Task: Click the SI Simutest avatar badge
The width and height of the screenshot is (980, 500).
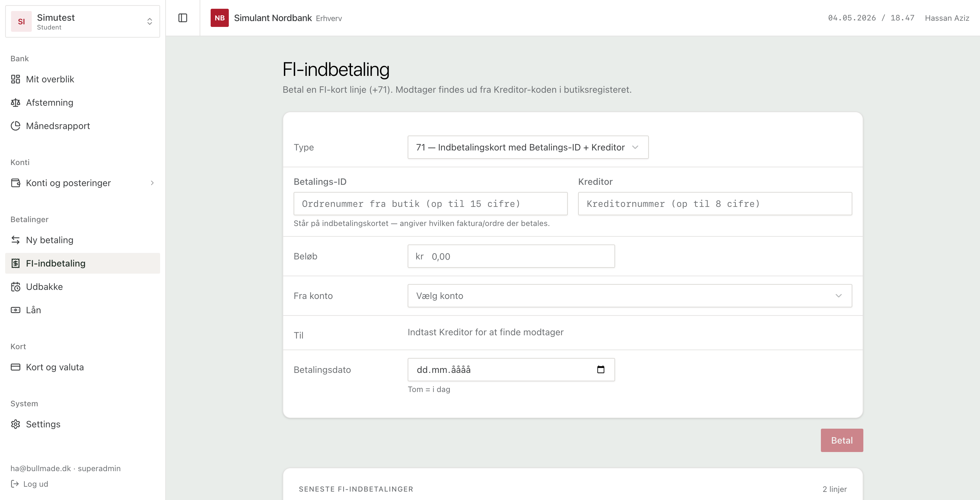Action: point(21,21)
